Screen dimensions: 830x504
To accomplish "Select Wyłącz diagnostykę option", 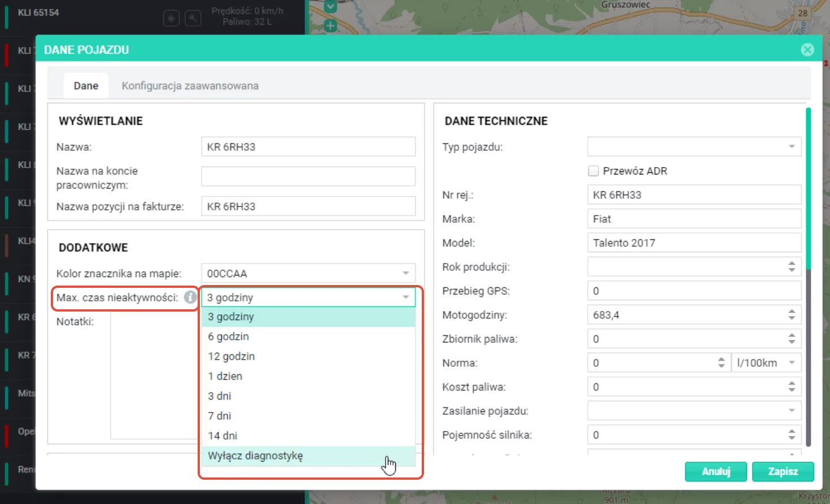I will (x=308, y=456).
